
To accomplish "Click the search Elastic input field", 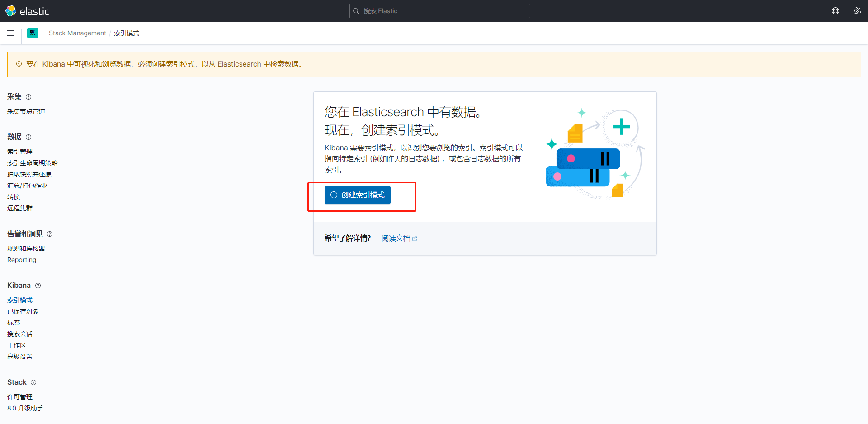I will click(x=439, y=11).
